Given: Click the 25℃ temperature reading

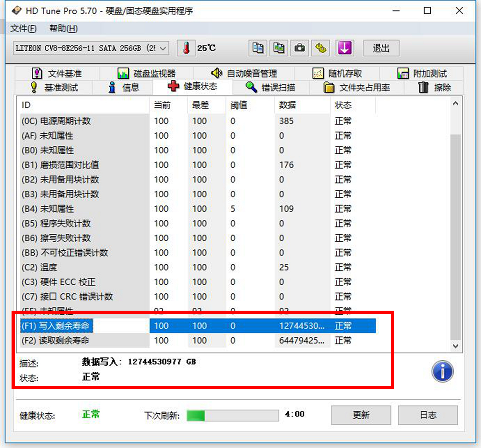Looking at the screenshot, I should (207, 48).
